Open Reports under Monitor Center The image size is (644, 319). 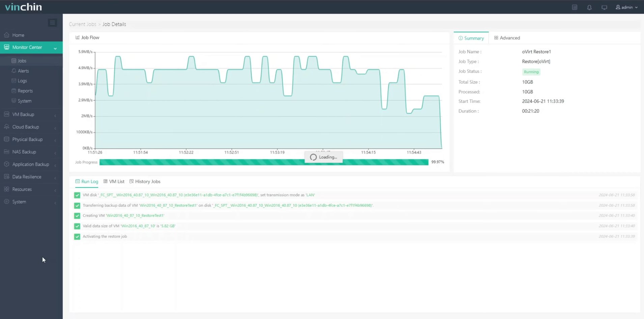pyautogui.click(x=25, y=91)
